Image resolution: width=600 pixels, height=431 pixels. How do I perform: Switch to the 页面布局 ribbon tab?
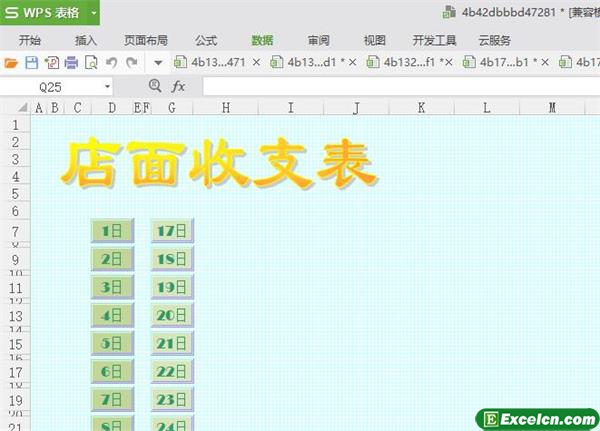click(146, 40)
